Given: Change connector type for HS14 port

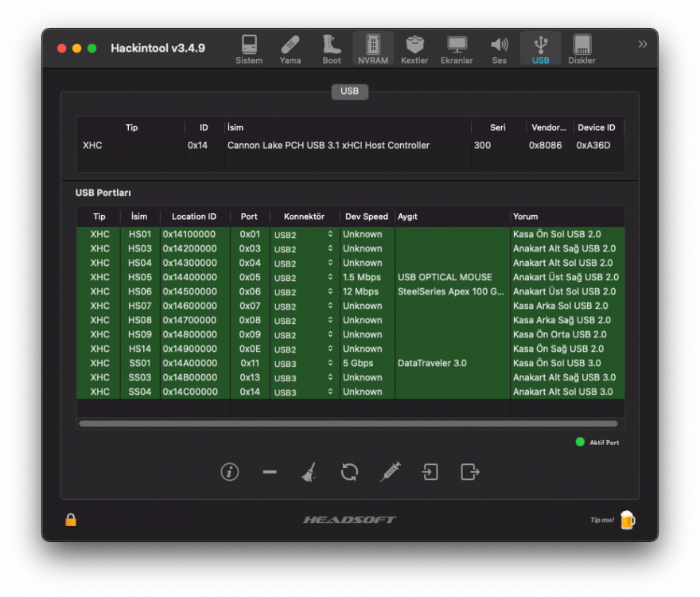Looking at the screenshot, I should [305, 349].
